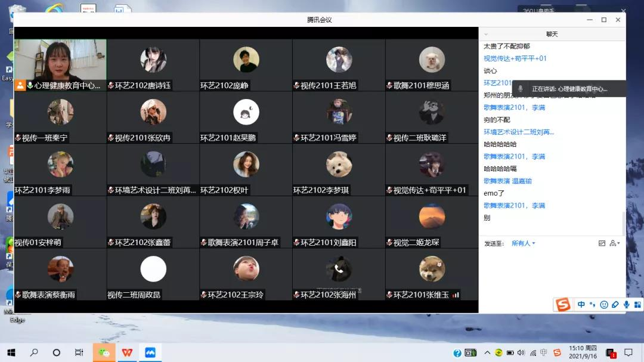Click the Tencent Meeting taskbar icon
This screenshot has height=362, width=644.
point(150,352)
